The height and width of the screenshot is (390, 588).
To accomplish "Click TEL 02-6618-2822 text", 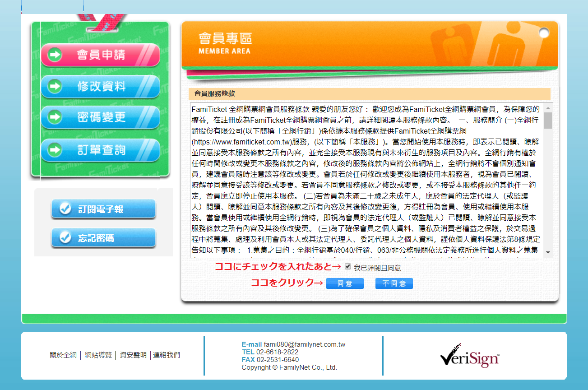I will [x=270, y=352].
